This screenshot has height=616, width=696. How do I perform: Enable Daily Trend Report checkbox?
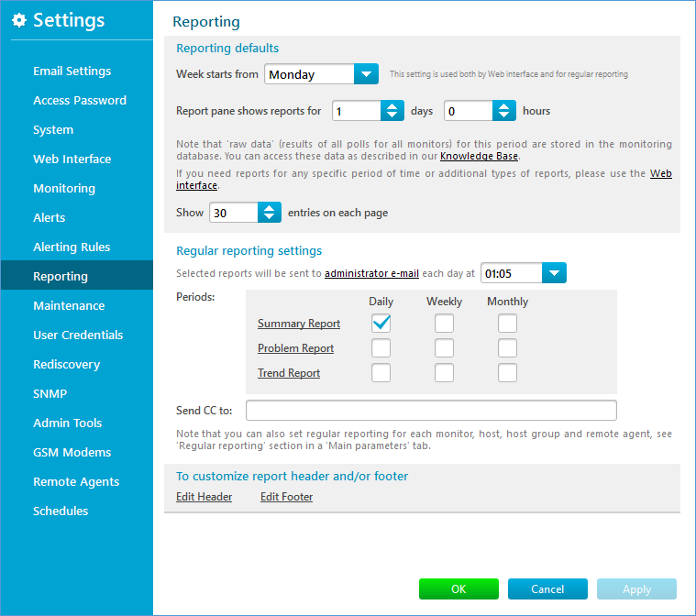click(381, 373)
